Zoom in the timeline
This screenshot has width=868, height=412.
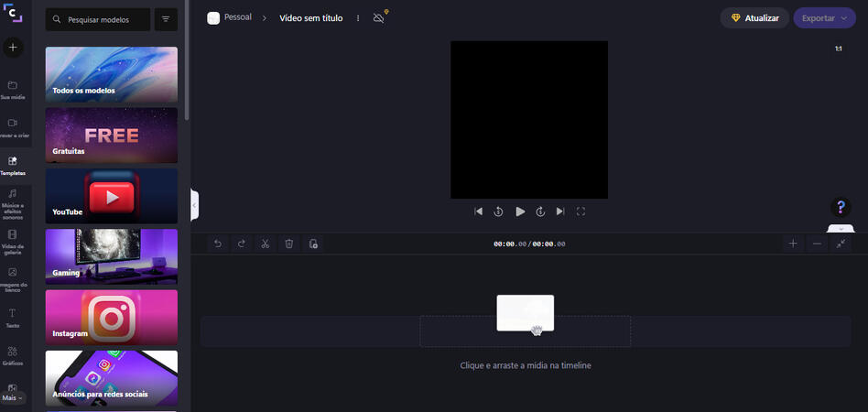coord(793,244)
